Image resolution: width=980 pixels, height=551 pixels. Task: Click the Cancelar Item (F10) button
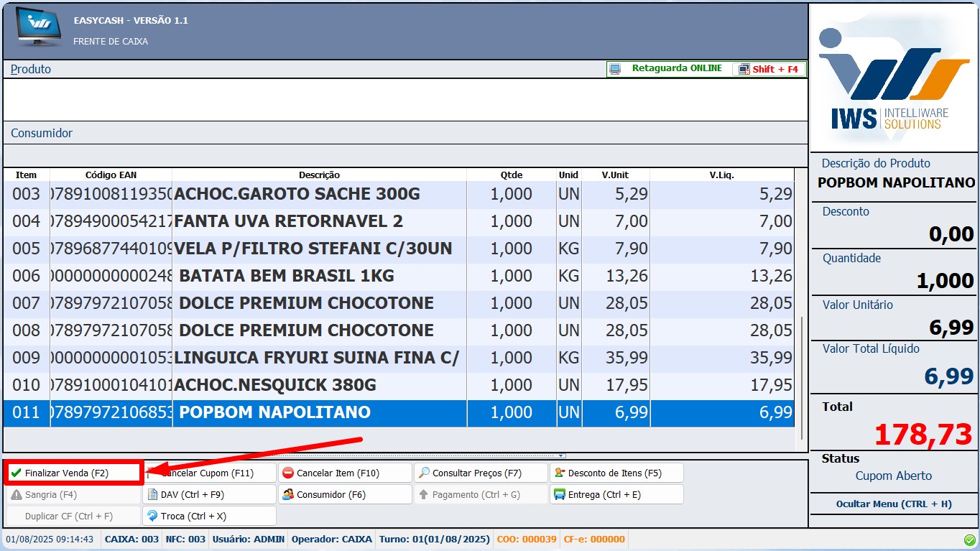tap(345, 473)
